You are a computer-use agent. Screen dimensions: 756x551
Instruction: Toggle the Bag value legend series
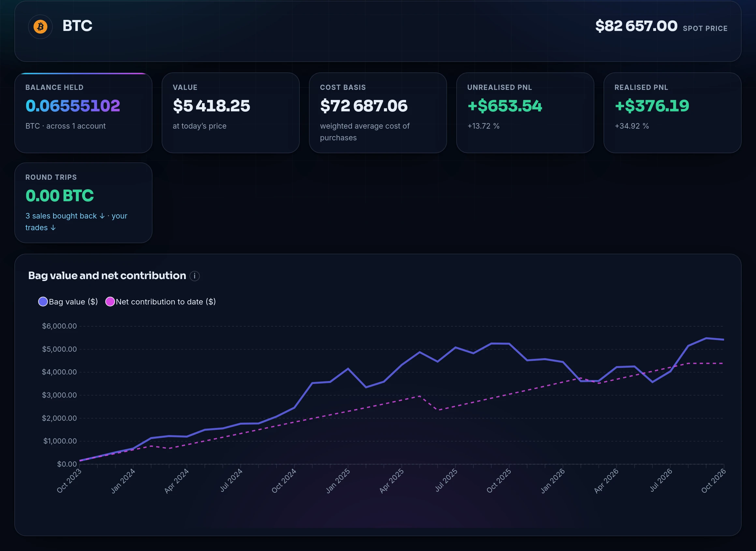(68, 302)
